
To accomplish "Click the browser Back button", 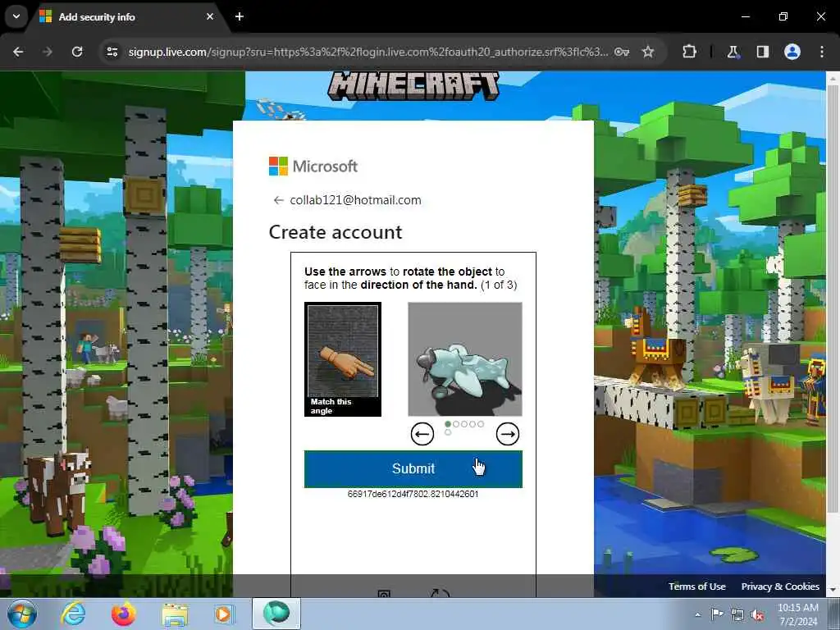I will coord(18,52).
